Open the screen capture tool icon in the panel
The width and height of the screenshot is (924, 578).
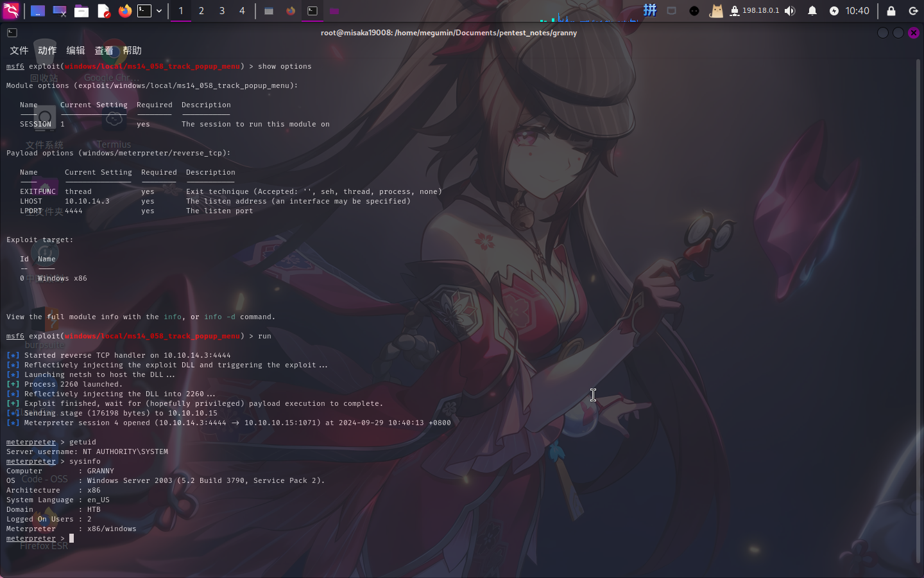(x=60, y=11)
